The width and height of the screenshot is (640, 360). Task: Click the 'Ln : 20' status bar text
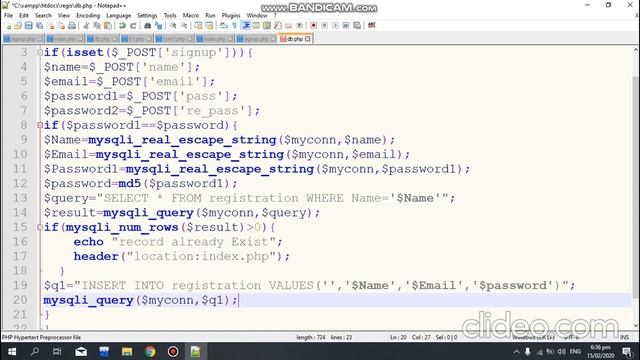click(x=398, y=337)
